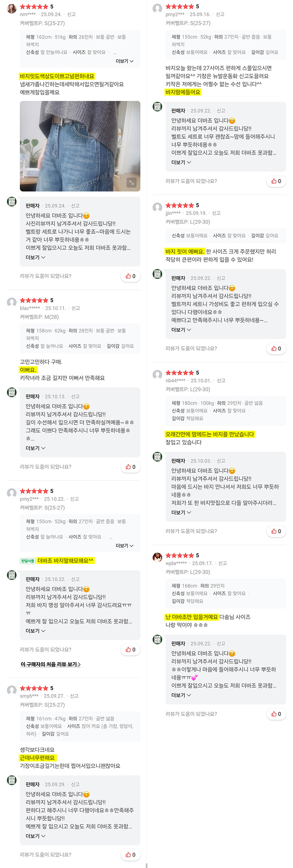The image size is (293, 868).
Task: Like the nm**** review with thumbs-up
Action: [130, 276]
